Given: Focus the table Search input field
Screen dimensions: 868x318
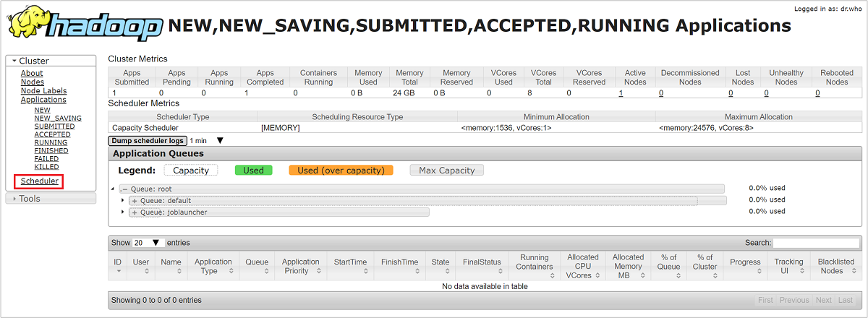Looking at the screenshot, I should click(x=816, y=243).
